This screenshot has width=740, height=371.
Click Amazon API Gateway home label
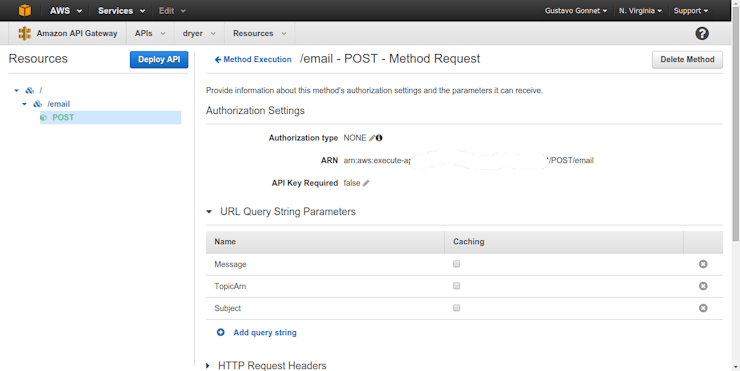(x=77, y=34)
